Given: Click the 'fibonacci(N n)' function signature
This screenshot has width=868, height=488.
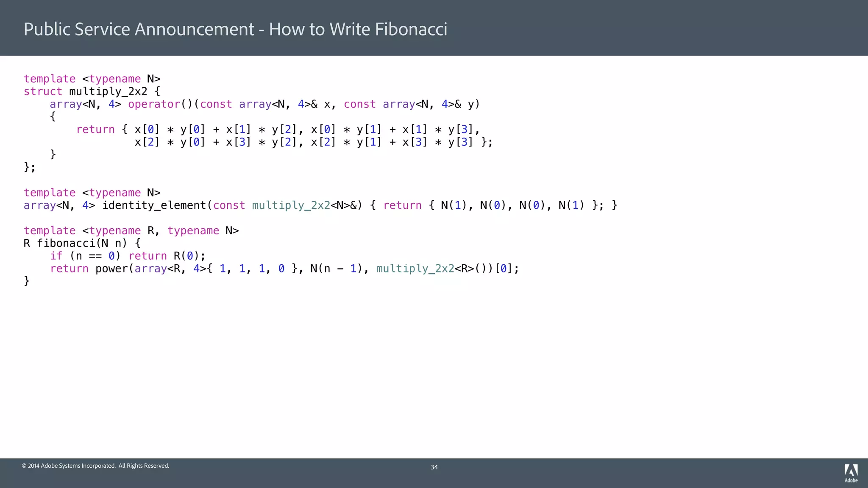Looking at the screenshot, I should click(x=81, y=243).
